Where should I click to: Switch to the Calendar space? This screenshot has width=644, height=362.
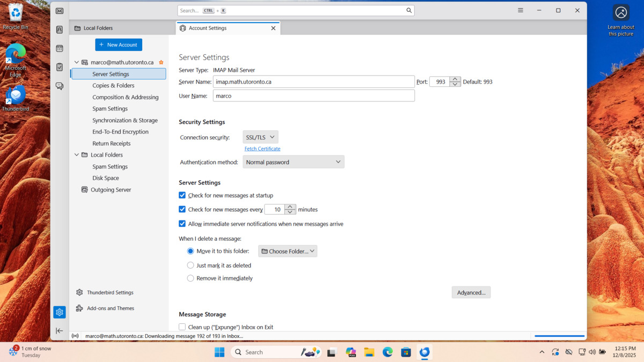coord(59,48)
